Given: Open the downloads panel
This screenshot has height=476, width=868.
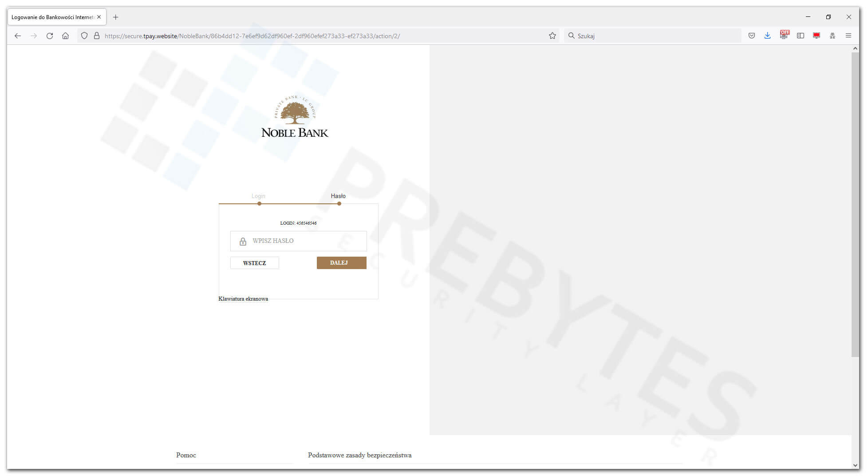Looking at the screenshot, I should pyautogui.click(x=767, y=36).
